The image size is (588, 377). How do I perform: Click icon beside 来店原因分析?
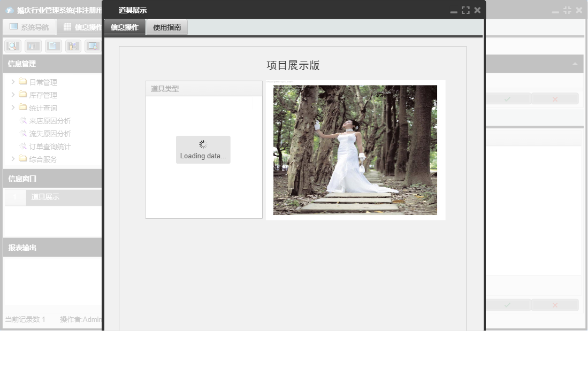(23, 121)
